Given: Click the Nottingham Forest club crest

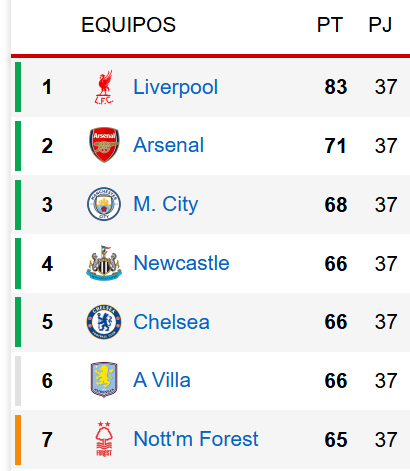Looking at the screenshot, I should click(104, 439).
